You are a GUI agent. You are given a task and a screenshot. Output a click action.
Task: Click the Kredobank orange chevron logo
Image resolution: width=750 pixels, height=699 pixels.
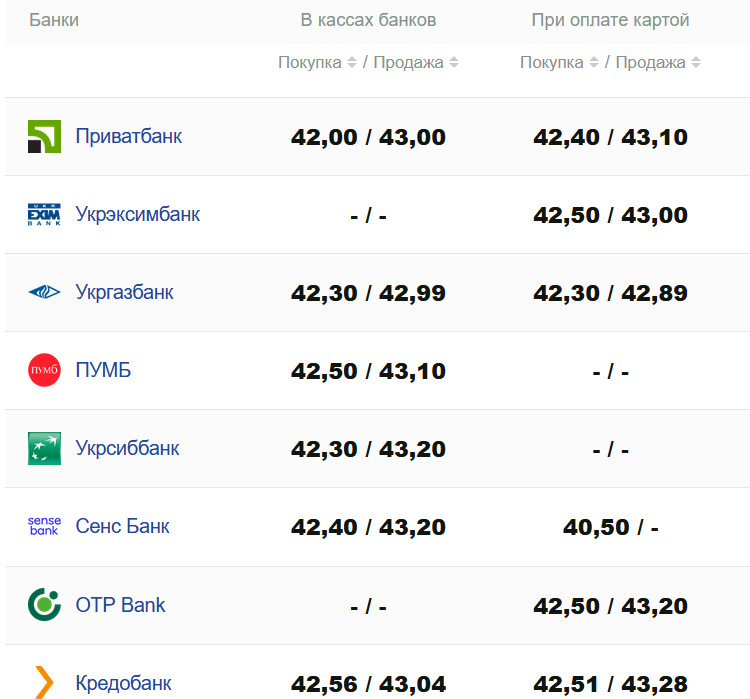[x=44, y=682]
